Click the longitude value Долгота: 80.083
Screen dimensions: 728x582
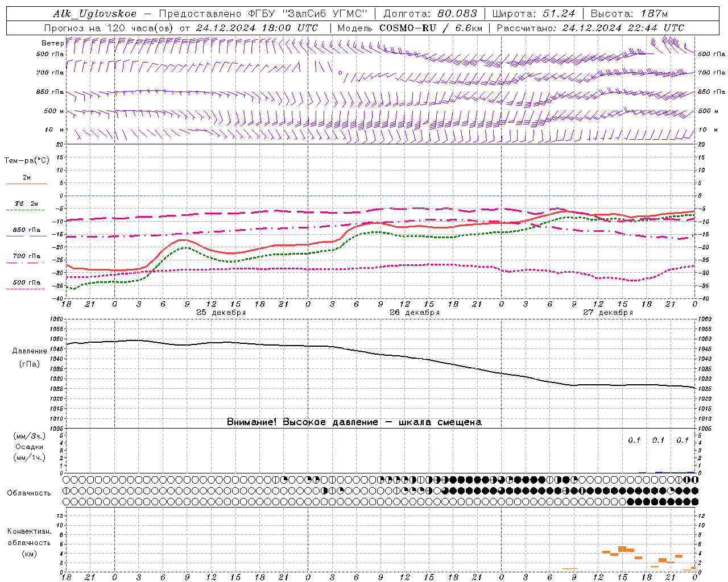[x=431, y=14]
